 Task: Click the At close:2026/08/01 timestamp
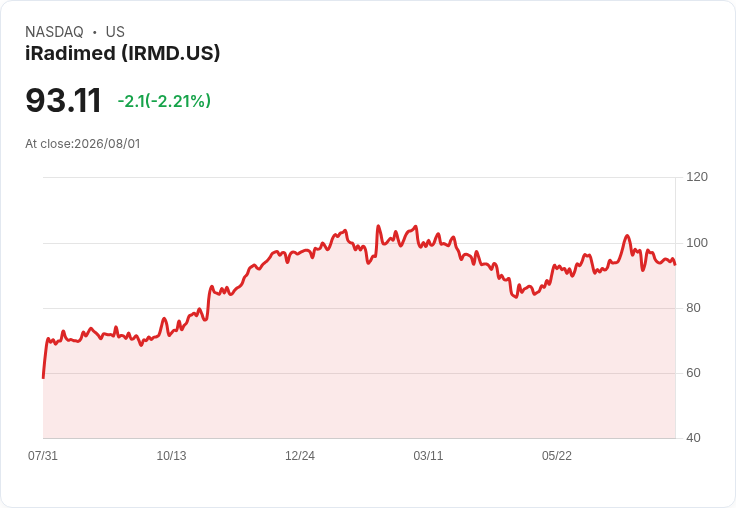tap(83, 144)
